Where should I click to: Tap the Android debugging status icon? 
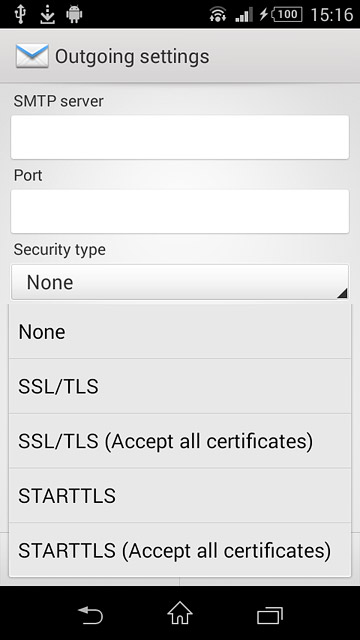[74, 14]
